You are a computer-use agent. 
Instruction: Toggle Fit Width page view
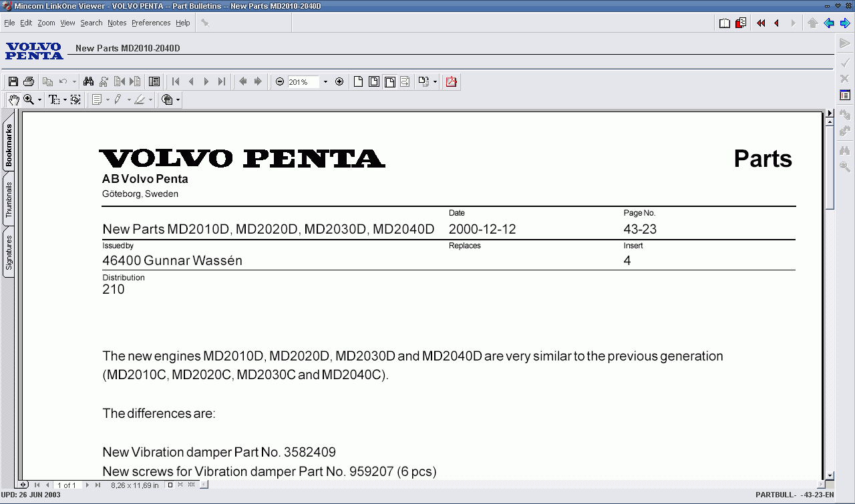[x=390, y=81]
